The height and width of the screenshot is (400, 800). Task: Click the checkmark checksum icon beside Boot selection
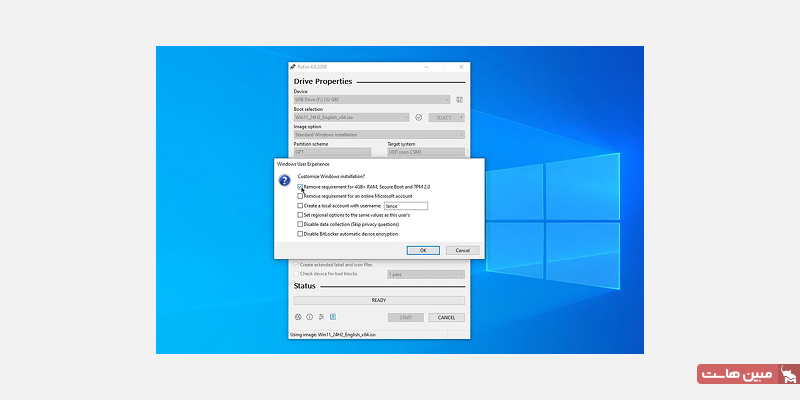[418, 117]
